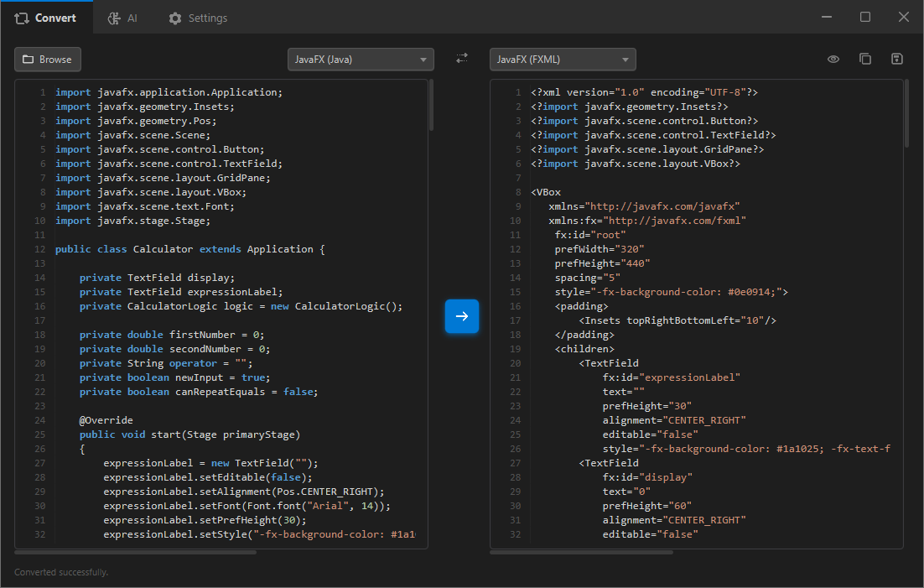Click the 'Converted successfully.' status message

click(61, 572)
